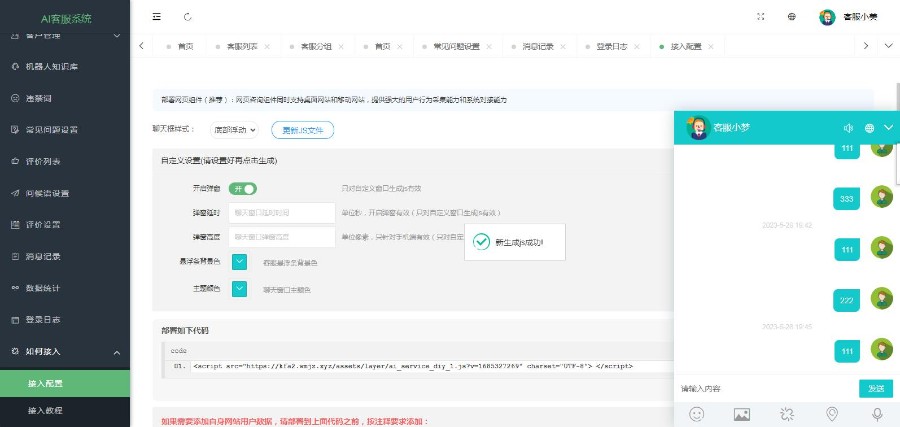Pick the 悬浮条背景色 color swatch

click(x=239, y=262)
